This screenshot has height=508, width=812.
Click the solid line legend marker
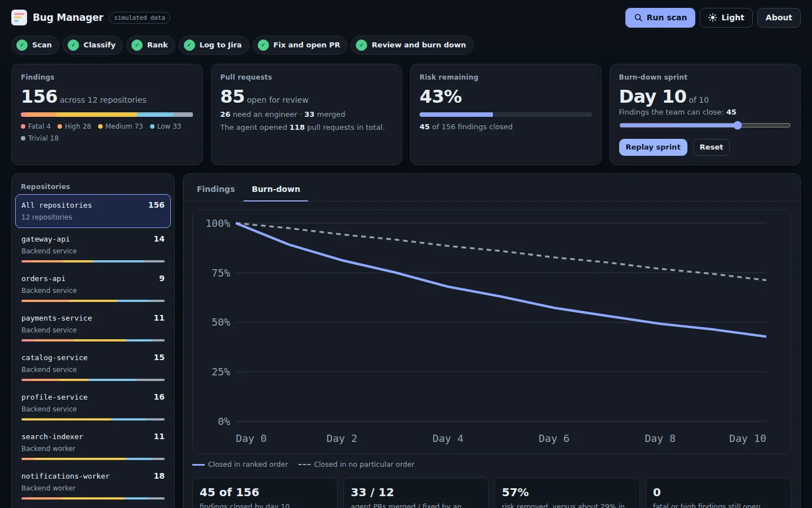(x=198, y=465)
